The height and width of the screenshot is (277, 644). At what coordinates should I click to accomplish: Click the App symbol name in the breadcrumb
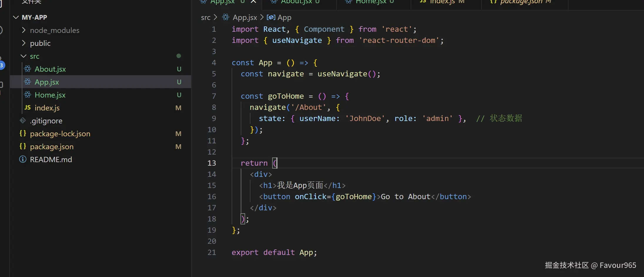pyautogui.click(x=285, y=18)
